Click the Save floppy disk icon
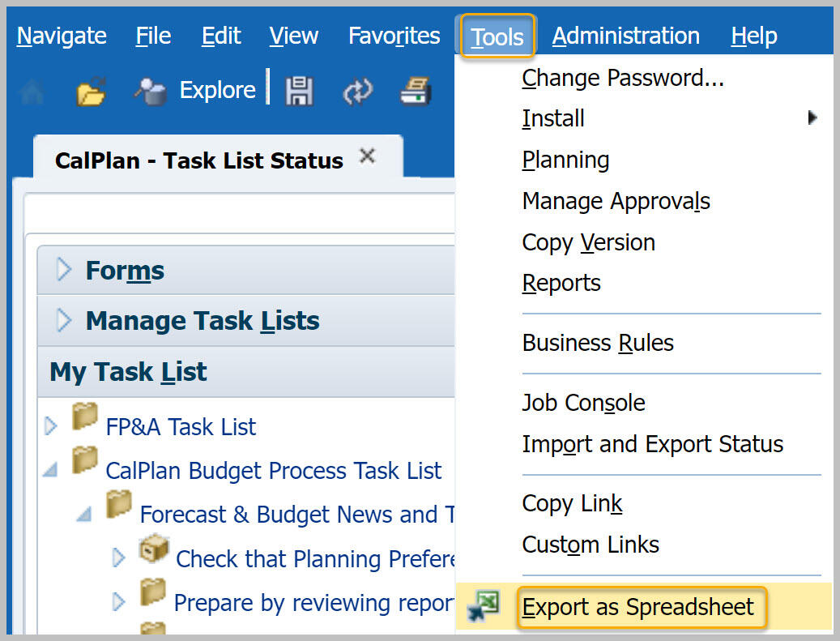The height and width of the screenshot is (641, 840). click(x=299, y=91)
